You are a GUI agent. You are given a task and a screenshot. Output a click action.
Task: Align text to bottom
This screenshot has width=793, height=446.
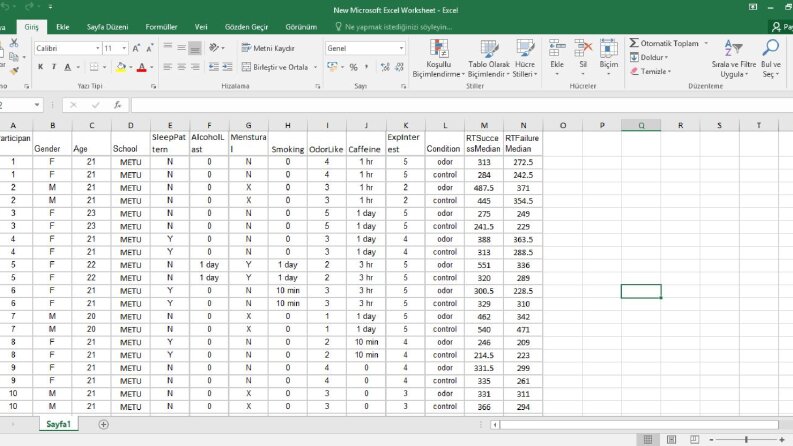(x=195, y=48)
